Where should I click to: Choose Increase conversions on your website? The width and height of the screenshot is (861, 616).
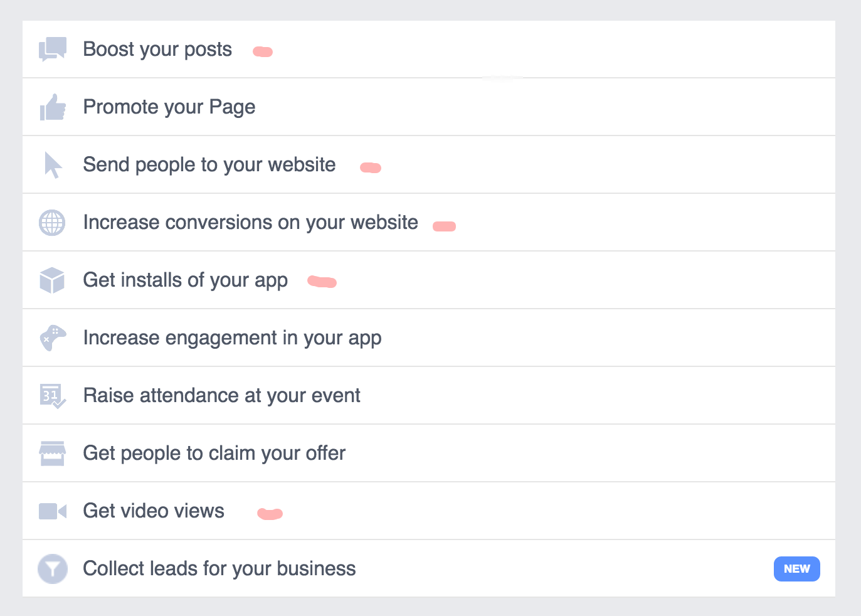pos(429,223)
